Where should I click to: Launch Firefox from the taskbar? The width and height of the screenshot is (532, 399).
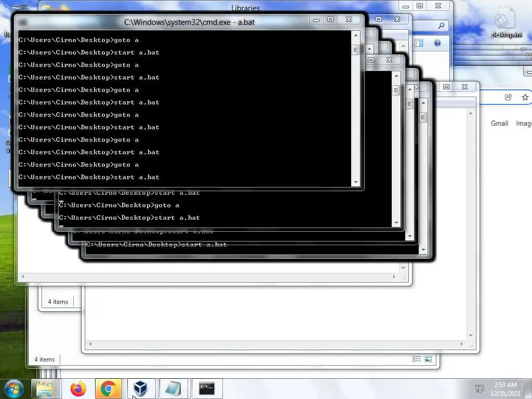(x=78, y=389)
